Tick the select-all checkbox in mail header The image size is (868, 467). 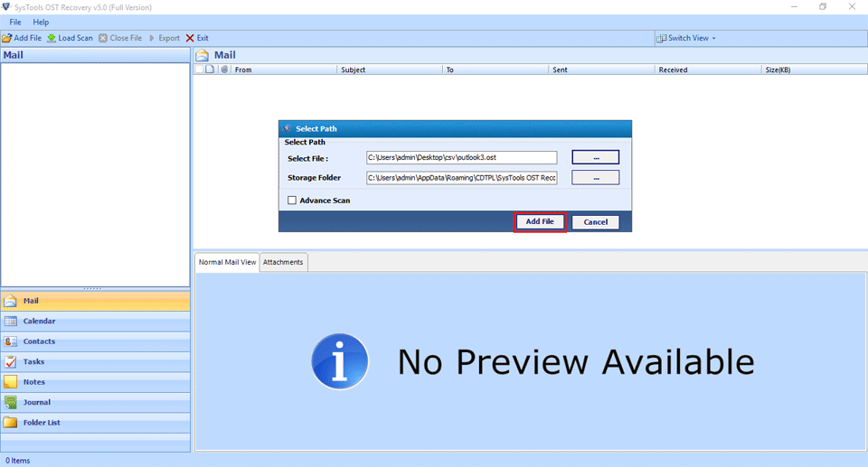coord(200,70)
